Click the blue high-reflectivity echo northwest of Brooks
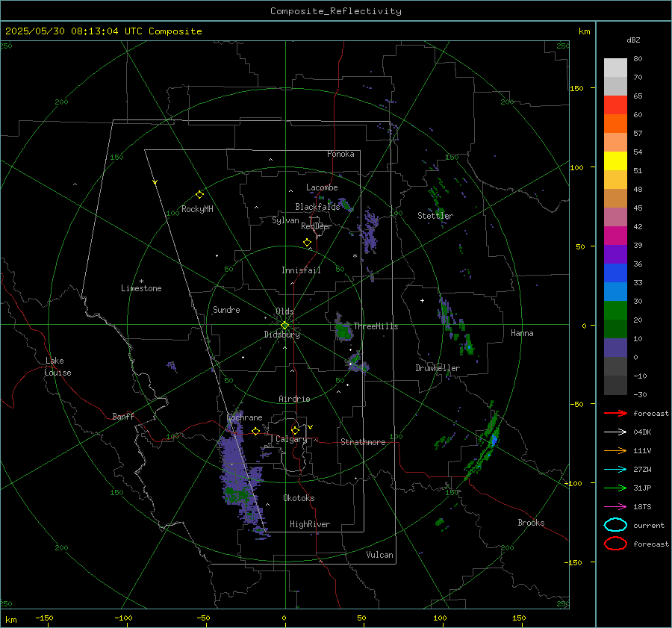Image resolution: width=672 pixels, height=628 pixels. [494, 440]
